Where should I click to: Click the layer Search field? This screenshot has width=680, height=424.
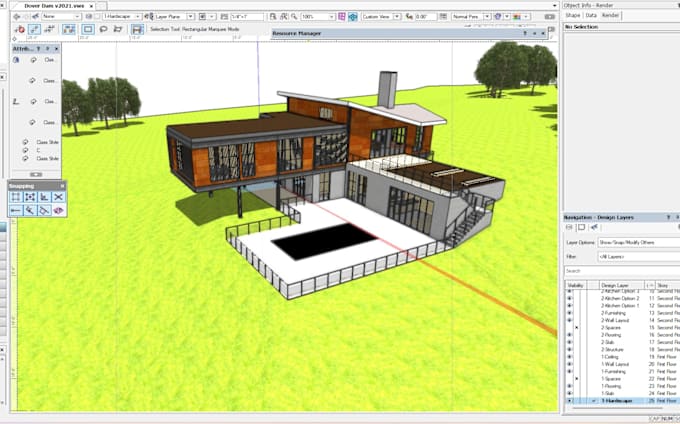(622, 271)
